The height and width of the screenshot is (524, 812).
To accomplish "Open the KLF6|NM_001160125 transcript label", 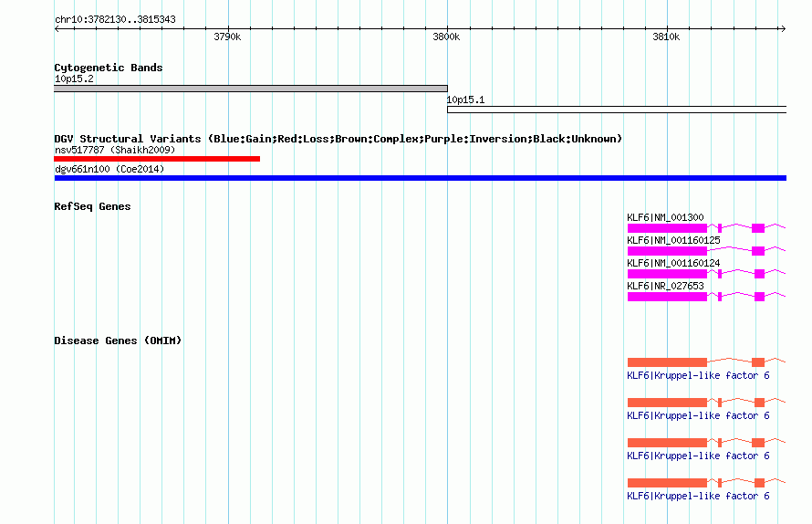I will (673, 240).
